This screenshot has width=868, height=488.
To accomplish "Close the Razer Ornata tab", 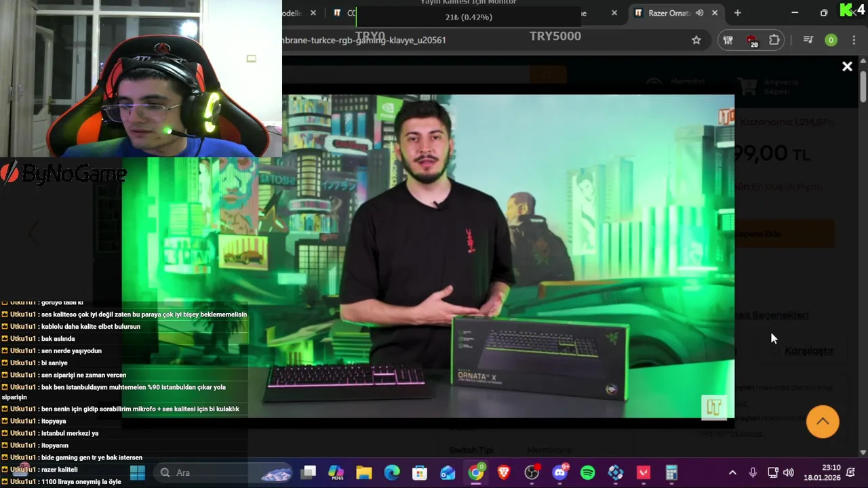I will (x=715, y=13).
